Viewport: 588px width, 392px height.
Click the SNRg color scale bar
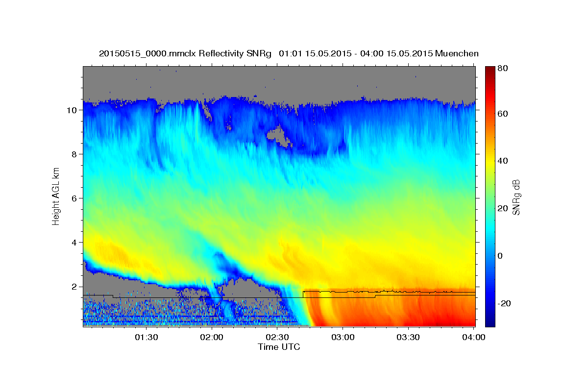(x=490, y=196)
